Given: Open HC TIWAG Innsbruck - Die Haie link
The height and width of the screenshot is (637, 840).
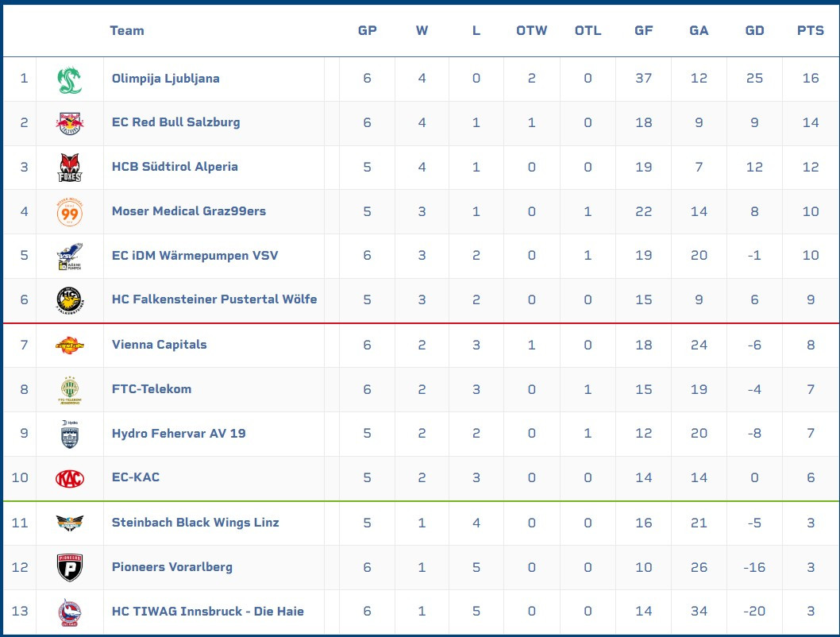Looking at the screenshot, I should click(207, 612).
